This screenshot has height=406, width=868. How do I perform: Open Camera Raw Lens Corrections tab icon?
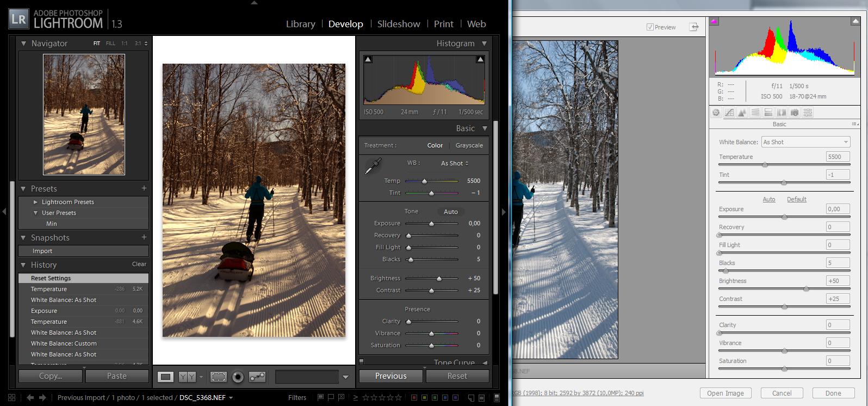[782, 113]
